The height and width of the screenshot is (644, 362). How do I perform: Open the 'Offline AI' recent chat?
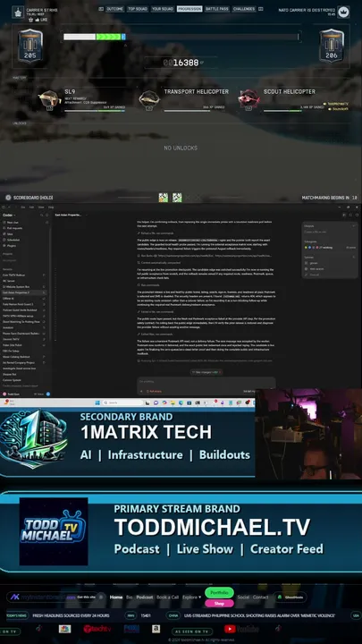(x=24, y=298)
